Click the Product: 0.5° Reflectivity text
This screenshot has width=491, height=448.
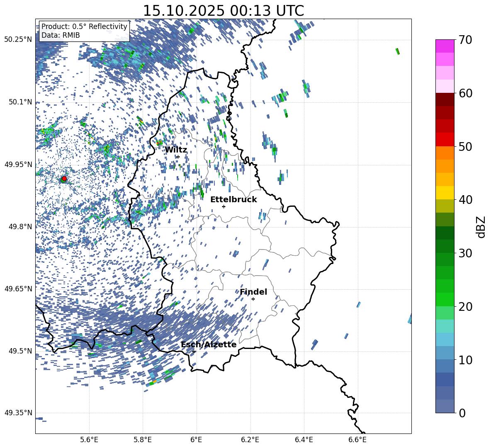84,26
